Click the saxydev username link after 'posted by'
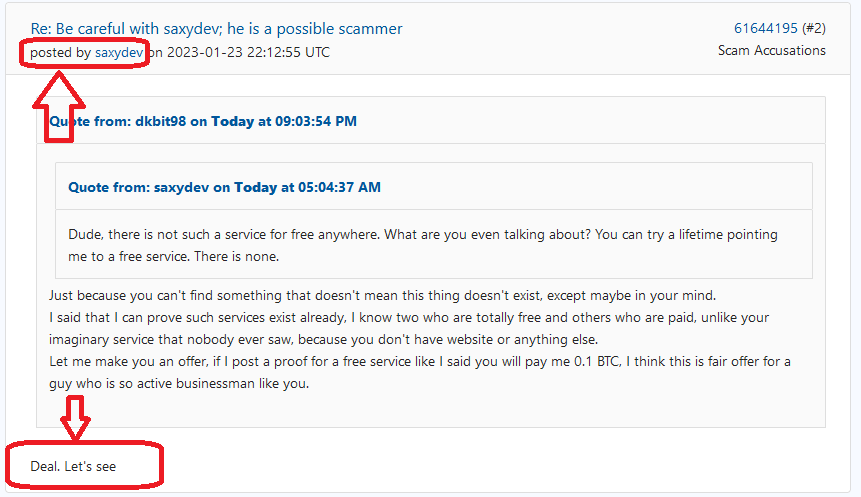The image size is (861, 497). coord(119,53)
